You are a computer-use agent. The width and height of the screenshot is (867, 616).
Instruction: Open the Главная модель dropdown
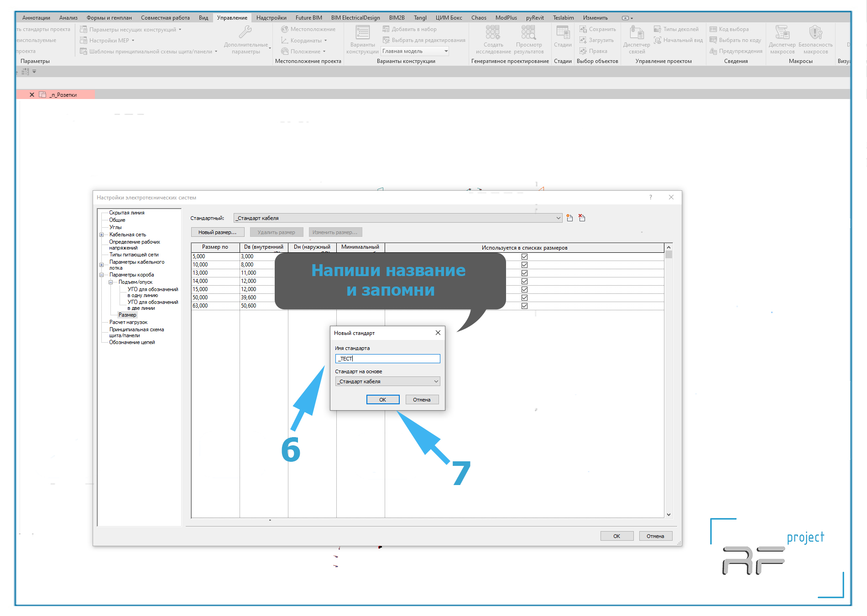point(415,51)
